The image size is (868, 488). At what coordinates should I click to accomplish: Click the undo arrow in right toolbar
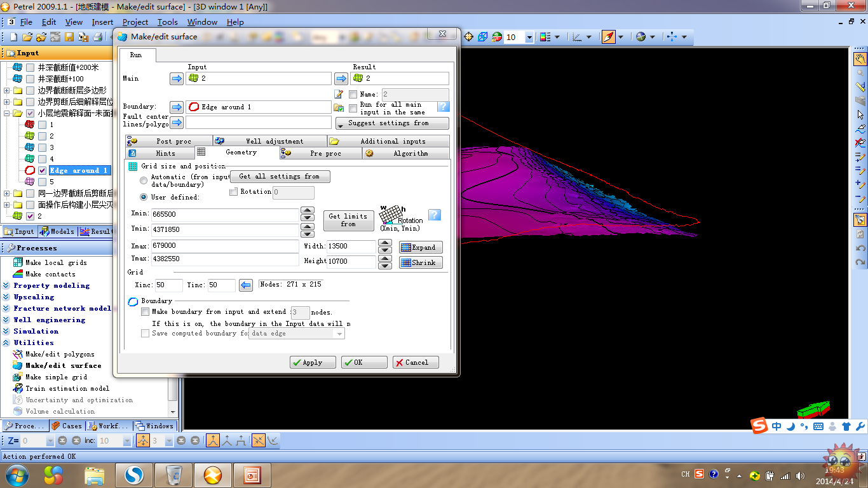(x=860, y=248)
